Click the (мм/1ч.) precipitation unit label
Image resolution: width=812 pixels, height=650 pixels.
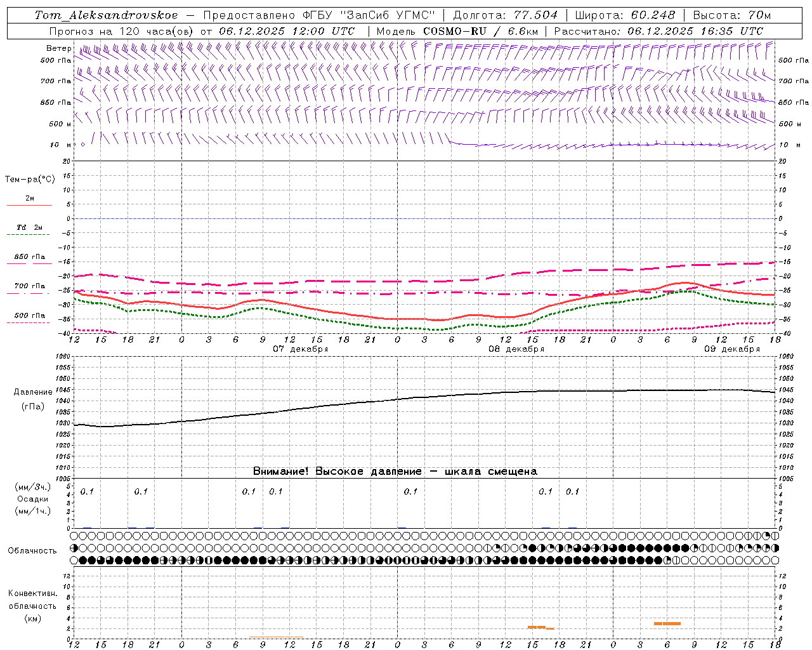pos(33,511)
